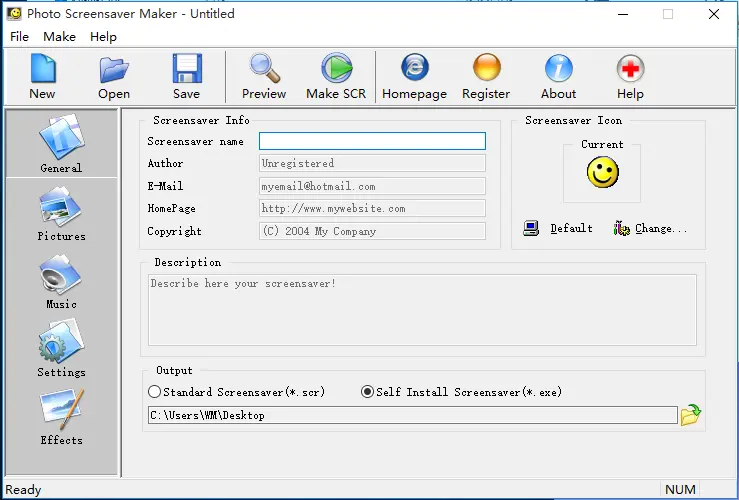Viewport: 739px width, 500px height.
Task: Click the E-Mail input field
Action: [x=372, y=186]
